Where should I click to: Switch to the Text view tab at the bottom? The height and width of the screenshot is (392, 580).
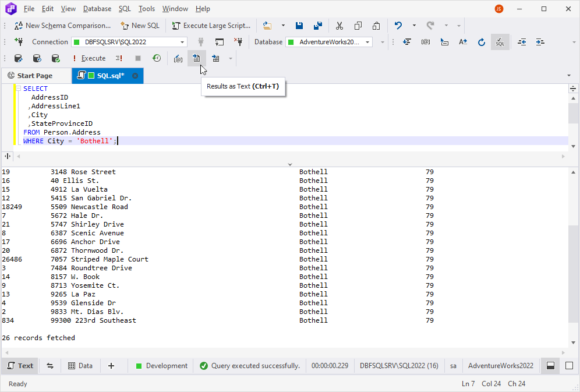pos(20,366)
